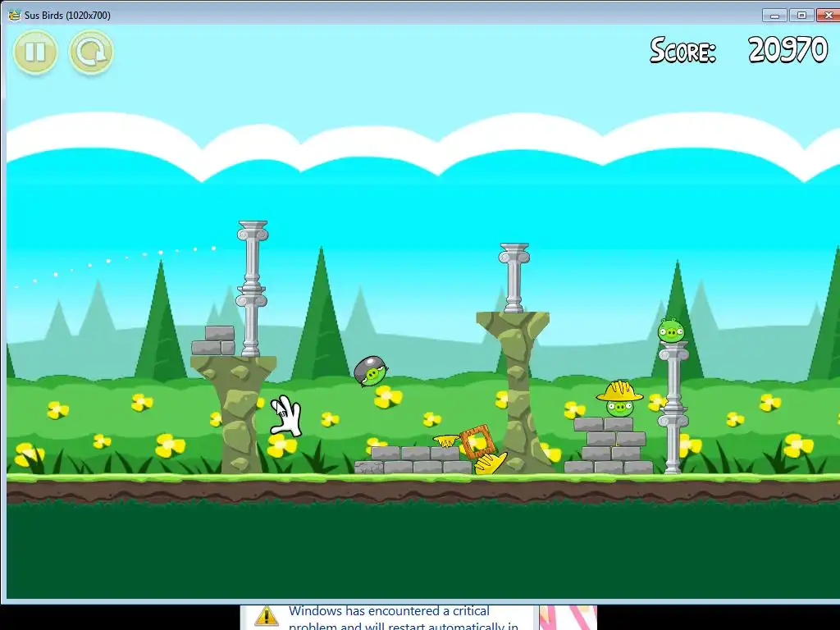Click the white glove hand cursor
Image resolution: width=840 pixels, height=630 pixels.
[286, 416]
